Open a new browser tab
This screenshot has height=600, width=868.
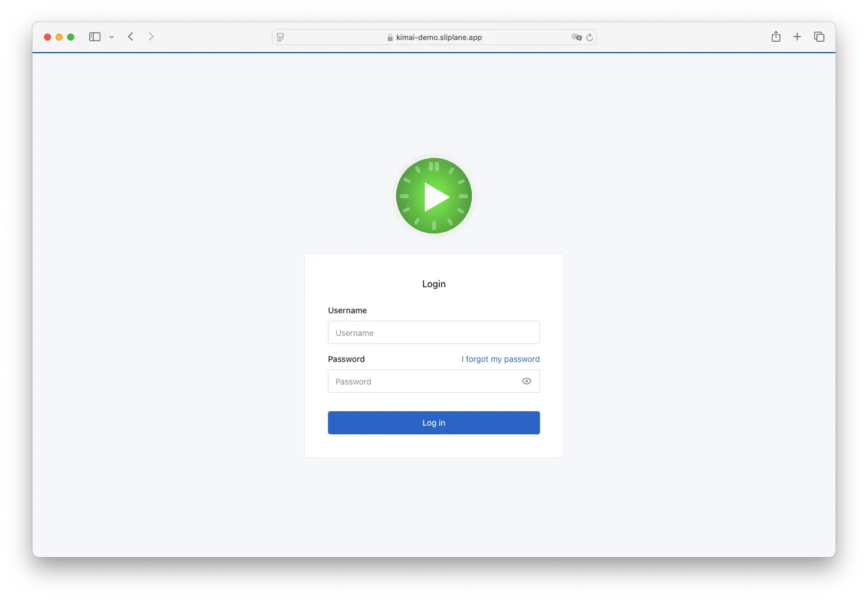point(797,36)
